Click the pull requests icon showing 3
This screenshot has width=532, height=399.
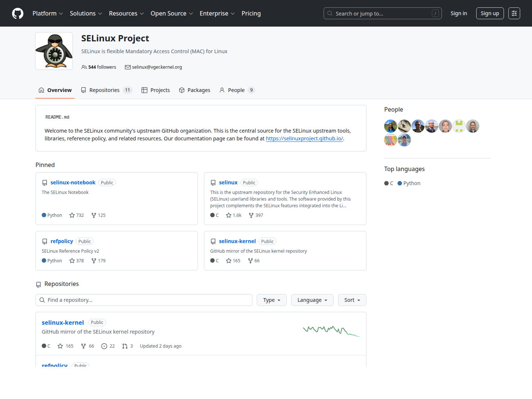point(125,346)
